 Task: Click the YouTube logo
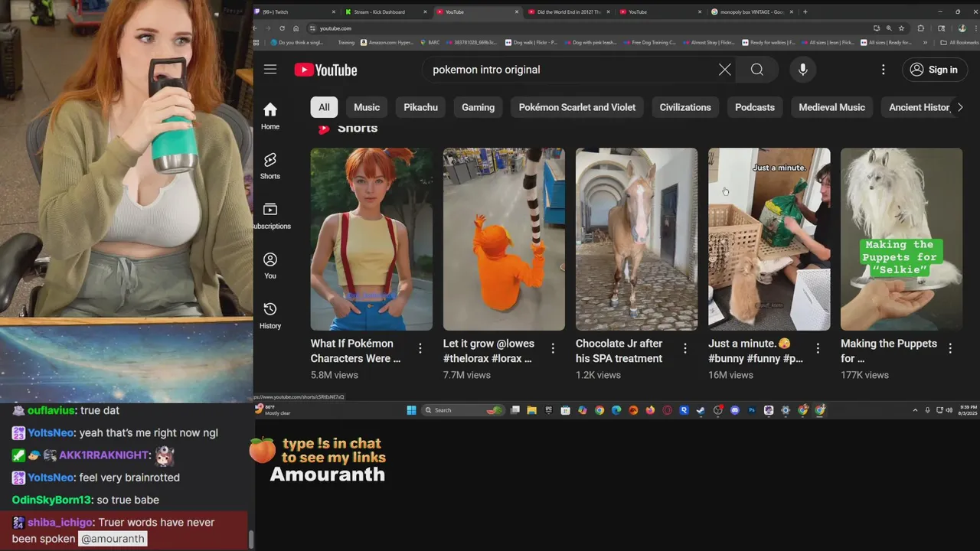click(326, 70)
